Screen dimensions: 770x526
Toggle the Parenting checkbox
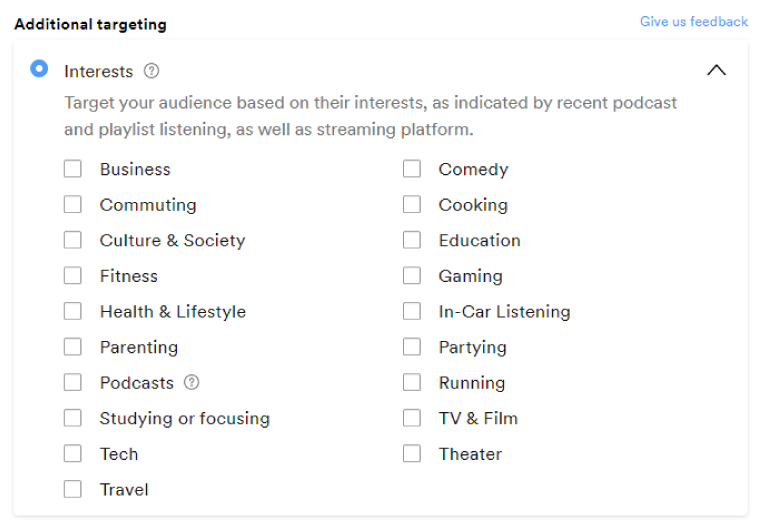tap(73, 347)
